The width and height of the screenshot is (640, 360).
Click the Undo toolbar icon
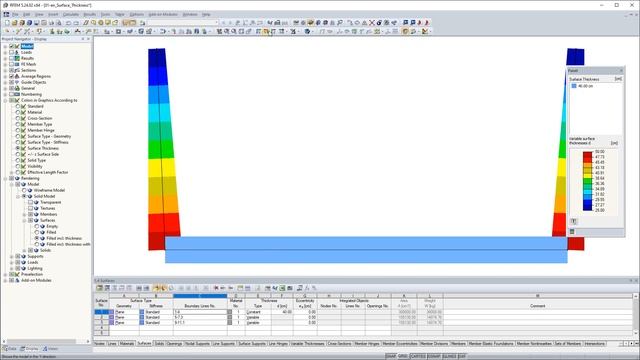(68, 23)
